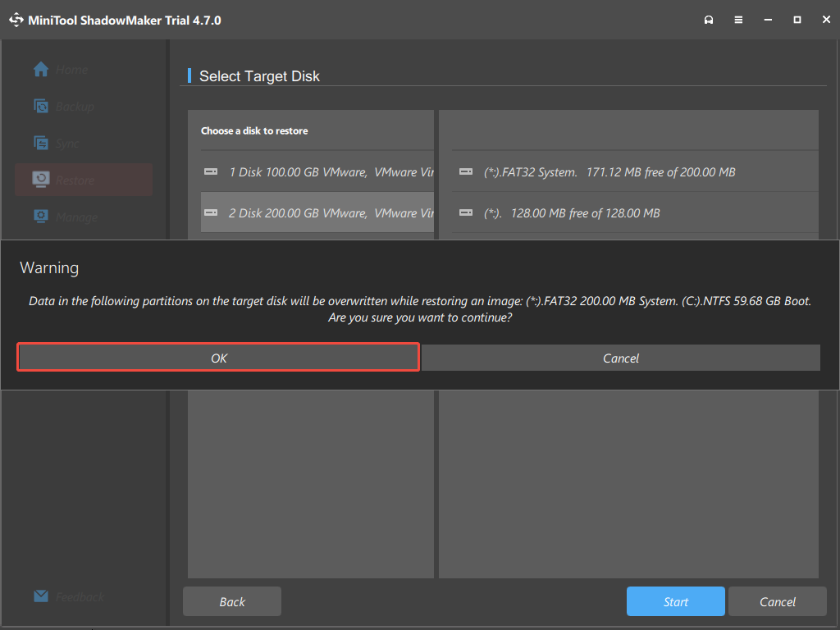840x630 pixels.
Task: Click the drive icon of FAT32 System partition
Action: 466,172
